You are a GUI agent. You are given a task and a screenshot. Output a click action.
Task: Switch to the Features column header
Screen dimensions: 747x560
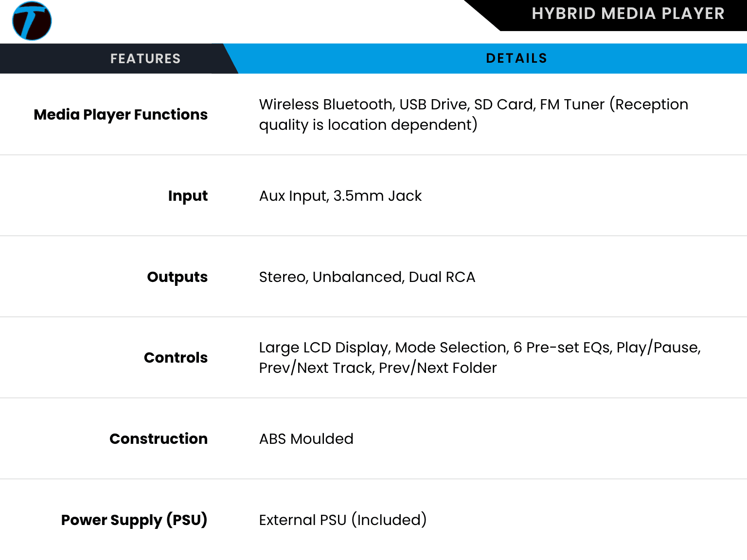[145, 59]
